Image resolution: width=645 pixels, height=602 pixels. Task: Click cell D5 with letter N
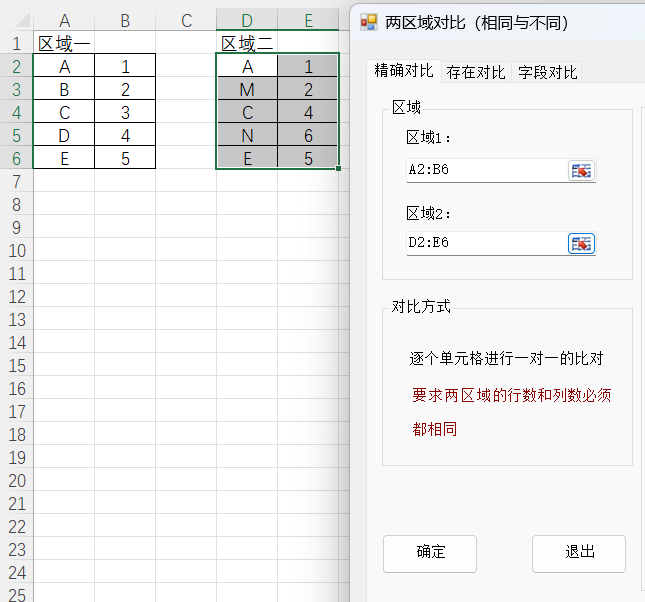[247, 135]
